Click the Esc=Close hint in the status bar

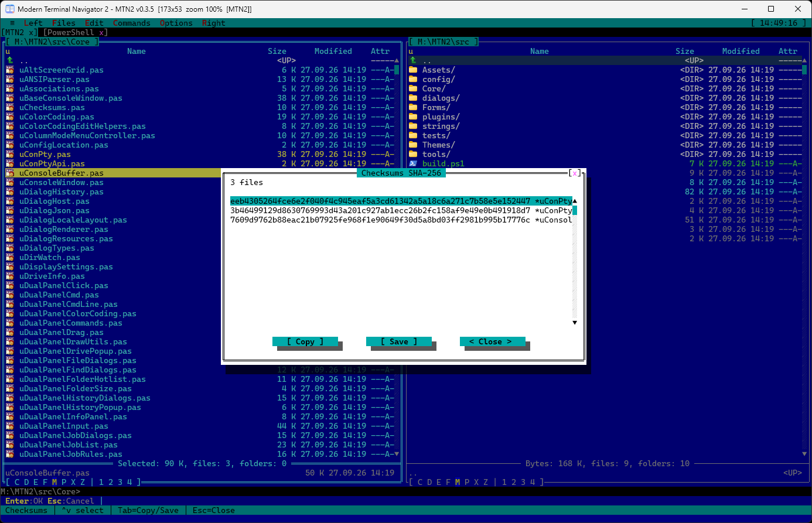click(214, 510)
